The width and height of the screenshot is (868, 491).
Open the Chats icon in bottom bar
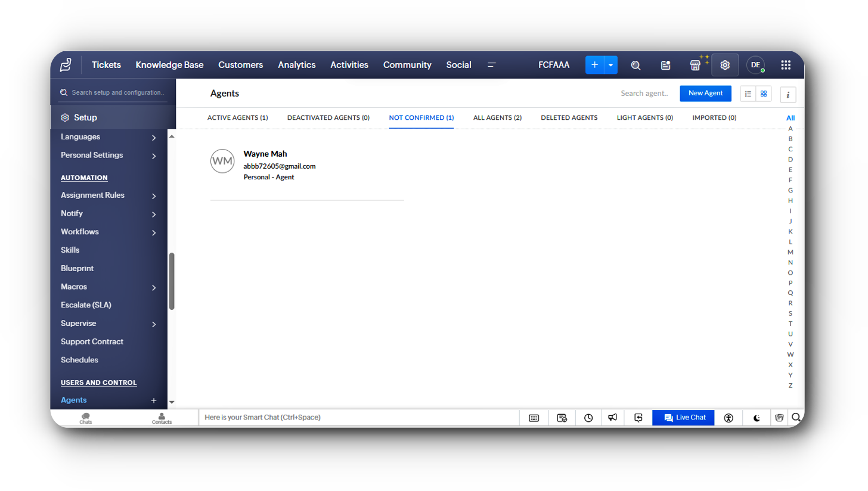pyautogui.click(x=86, y=418)
